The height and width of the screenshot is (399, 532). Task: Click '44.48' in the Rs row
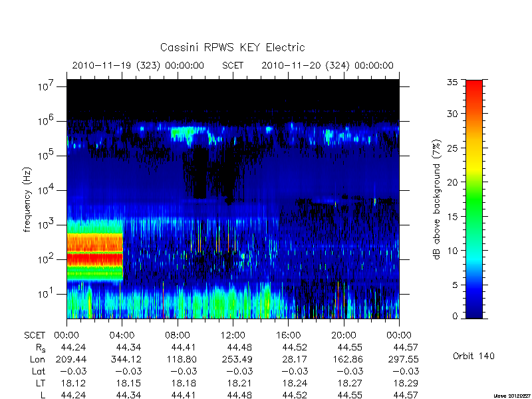tap(239, 347)
